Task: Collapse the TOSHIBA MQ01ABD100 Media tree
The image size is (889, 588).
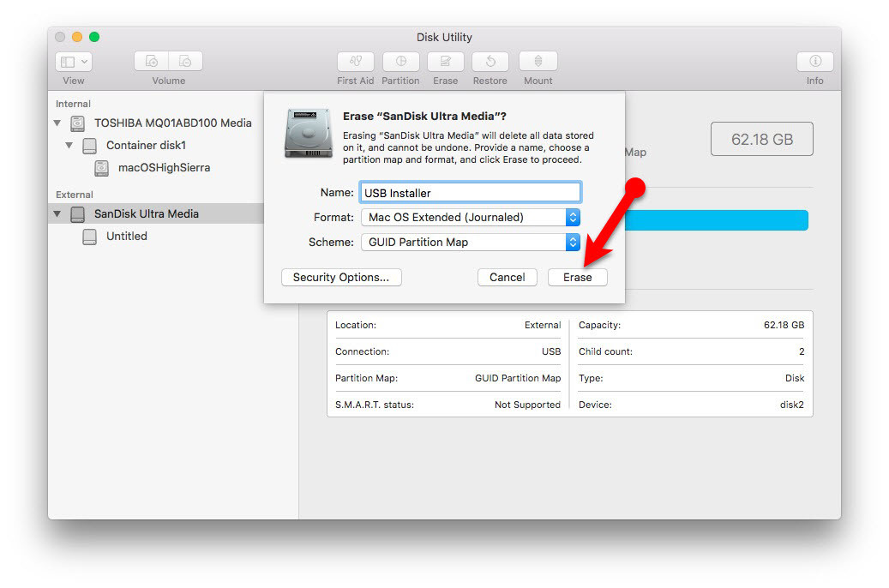Action: click(x=57, y=123)
